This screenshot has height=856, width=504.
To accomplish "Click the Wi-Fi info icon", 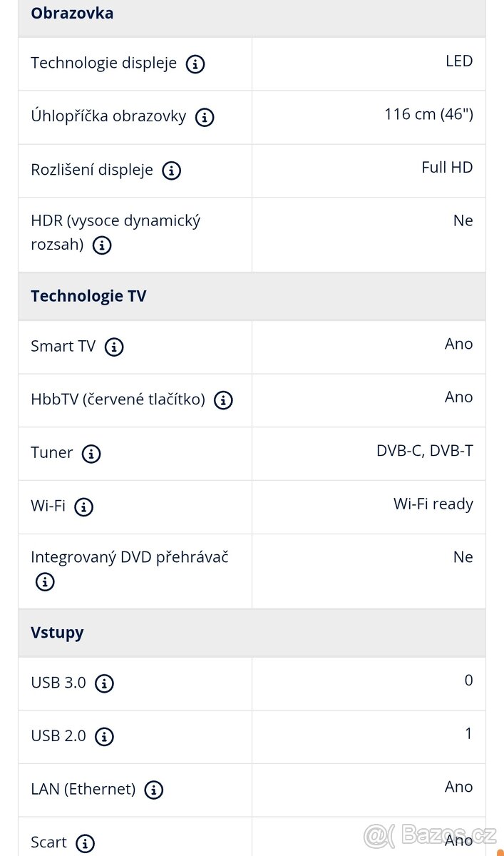I will (x=83, y=507).
